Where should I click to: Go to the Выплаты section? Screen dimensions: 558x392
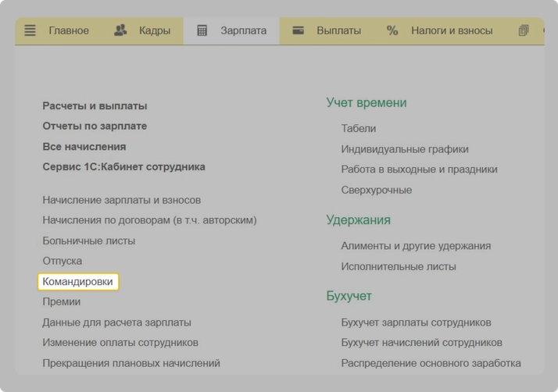339,30
